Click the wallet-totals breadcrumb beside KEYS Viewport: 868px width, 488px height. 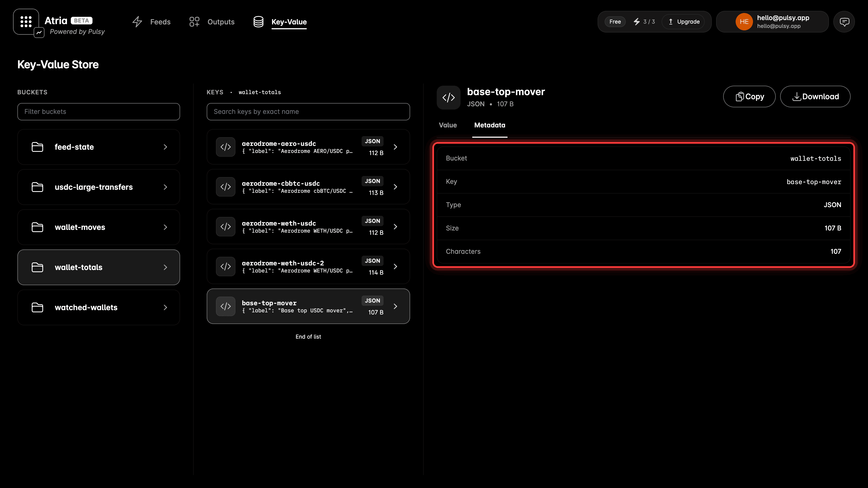pos(260,92)
